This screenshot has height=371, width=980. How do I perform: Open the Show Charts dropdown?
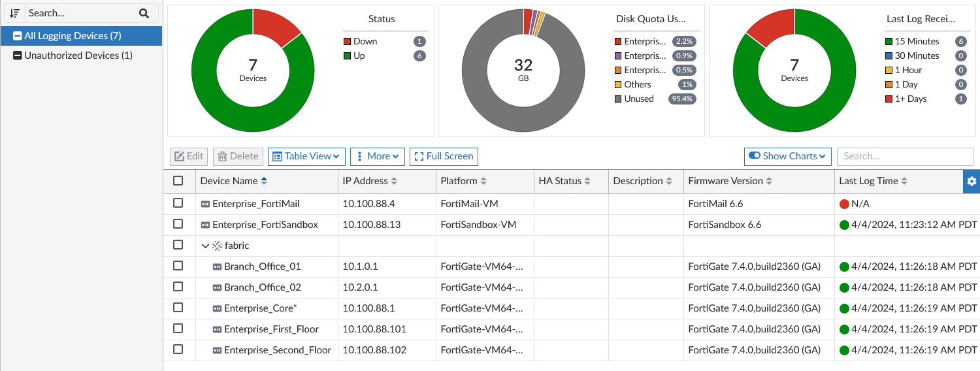pyautogui.click(x=787, y=156)
